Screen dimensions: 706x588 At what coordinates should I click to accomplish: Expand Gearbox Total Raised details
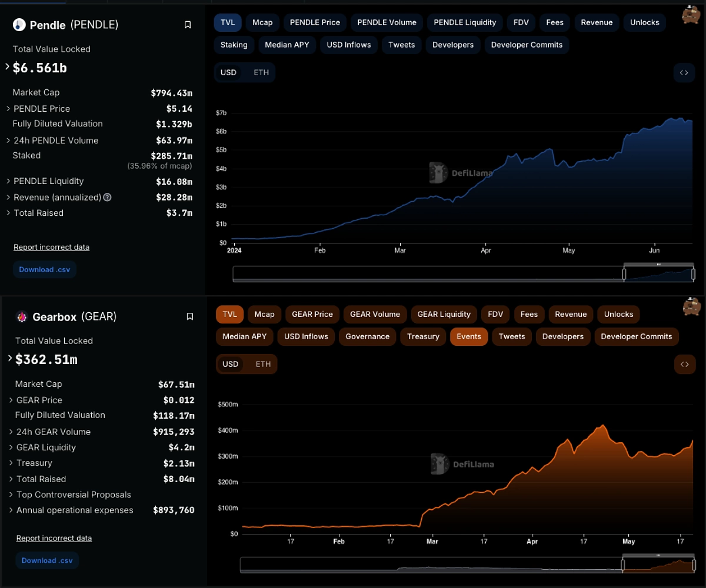11,479
